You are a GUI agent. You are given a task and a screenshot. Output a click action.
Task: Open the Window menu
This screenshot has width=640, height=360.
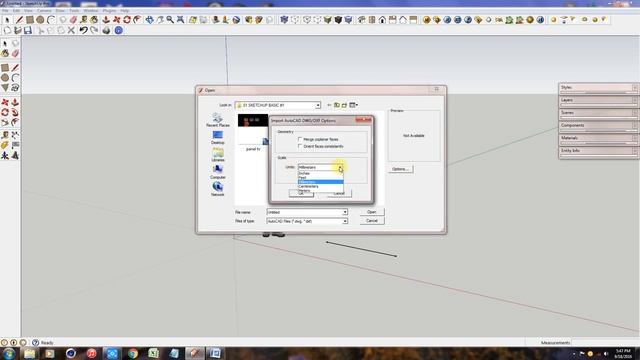91,11
